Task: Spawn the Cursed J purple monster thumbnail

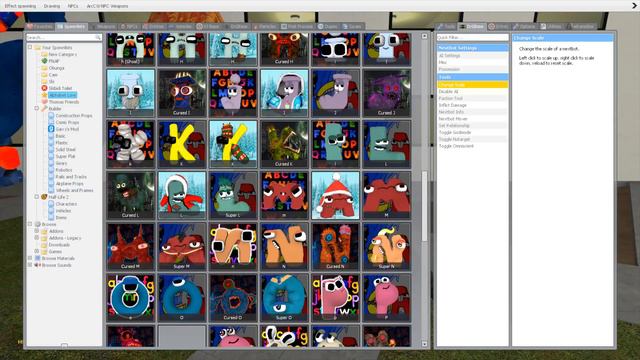Action: 387,93
